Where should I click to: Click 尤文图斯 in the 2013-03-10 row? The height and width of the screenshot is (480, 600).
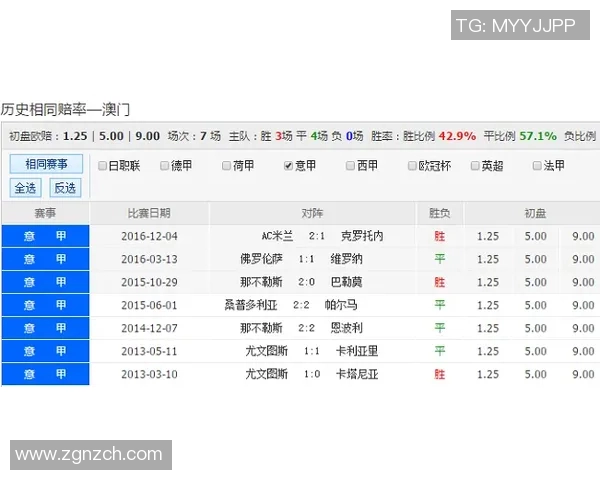(266, 374)
